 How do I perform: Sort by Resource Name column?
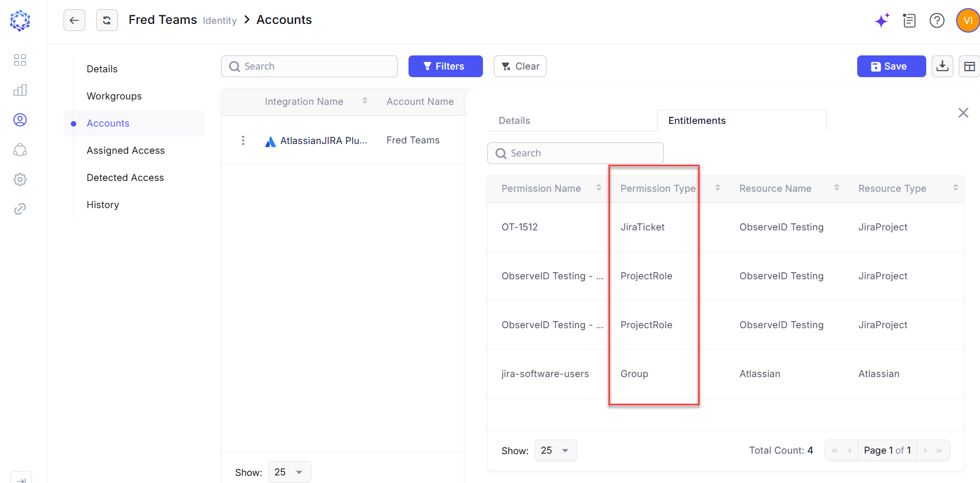click(837, 188)
